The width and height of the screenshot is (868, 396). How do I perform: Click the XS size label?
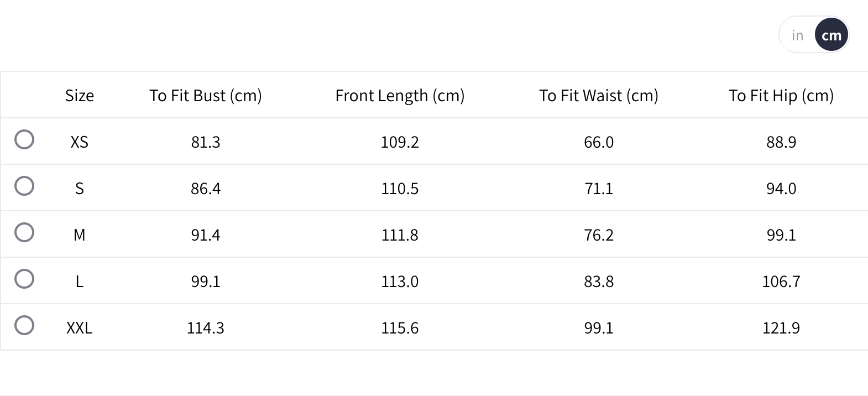[x=80, y=142]
